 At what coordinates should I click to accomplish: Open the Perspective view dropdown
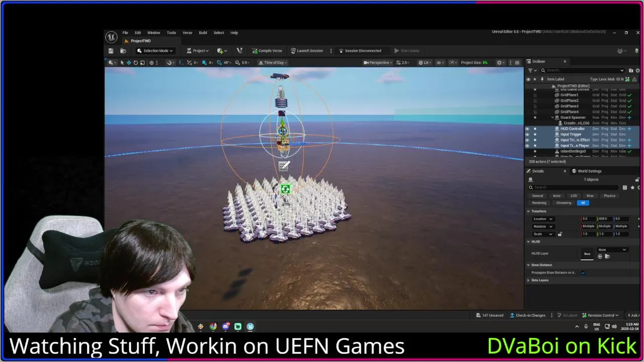point(378,63)
